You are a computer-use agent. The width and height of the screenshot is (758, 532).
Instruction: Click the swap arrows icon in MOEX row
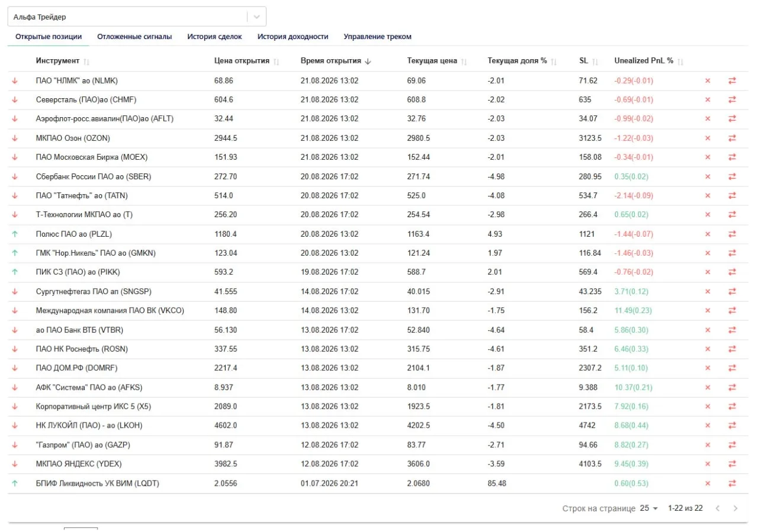732,157
